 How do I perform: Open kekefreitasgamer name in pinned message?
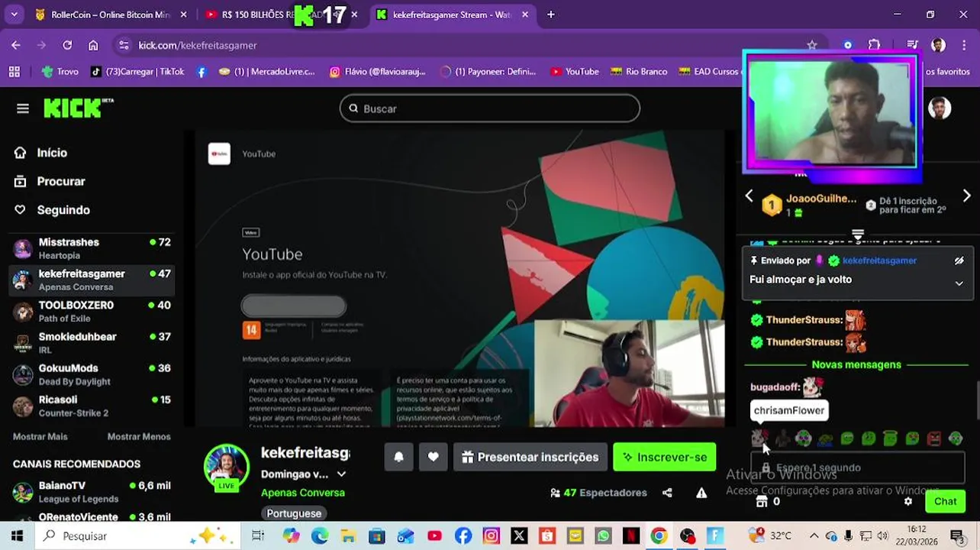tap(879, 260)
